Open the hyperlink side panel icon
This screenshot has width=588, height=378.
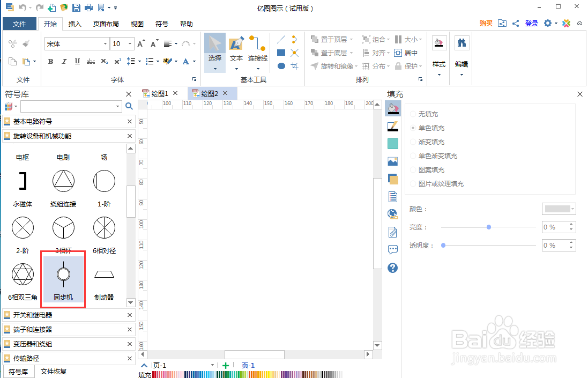(x=392, y=214)
